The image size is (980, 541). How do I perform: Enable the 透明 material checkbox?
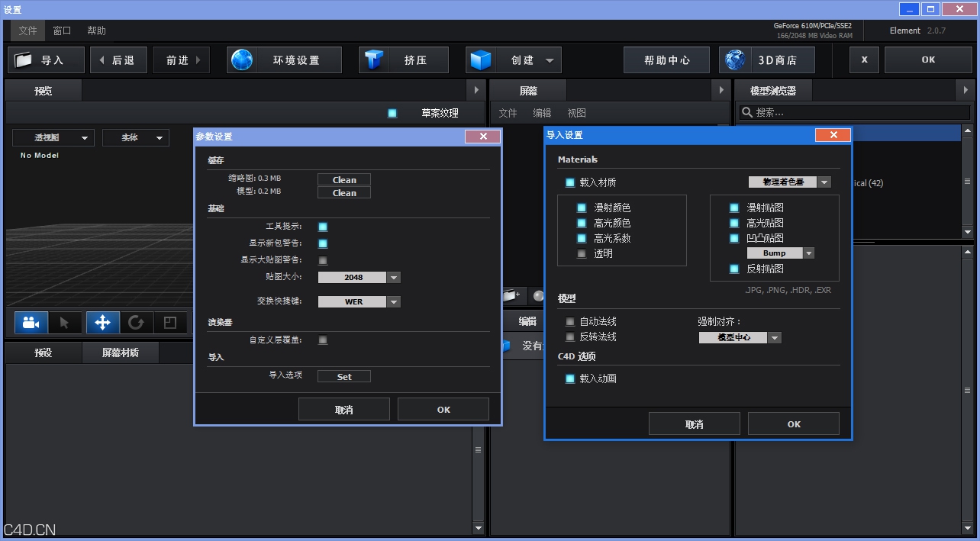coord(581,254)
